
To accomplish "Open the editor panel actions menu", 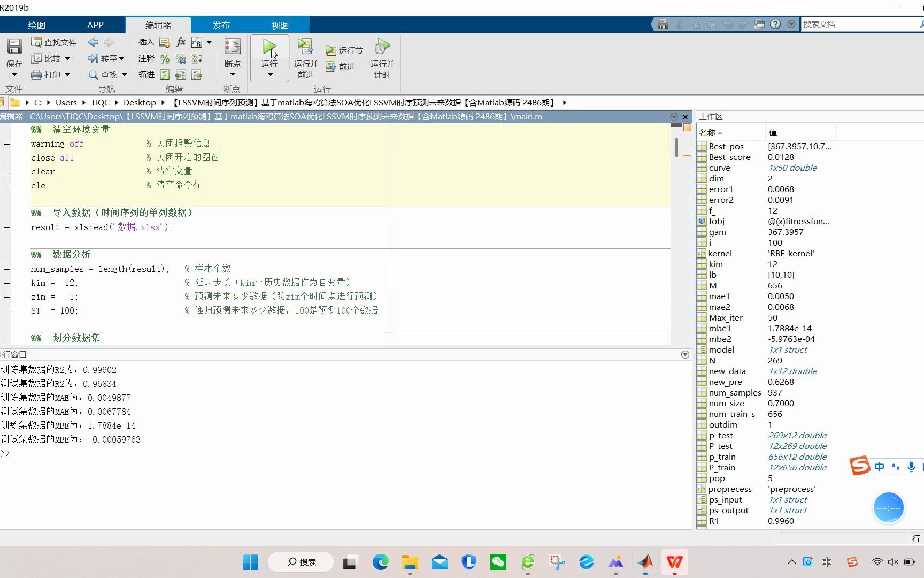I will tap(674, 116).
